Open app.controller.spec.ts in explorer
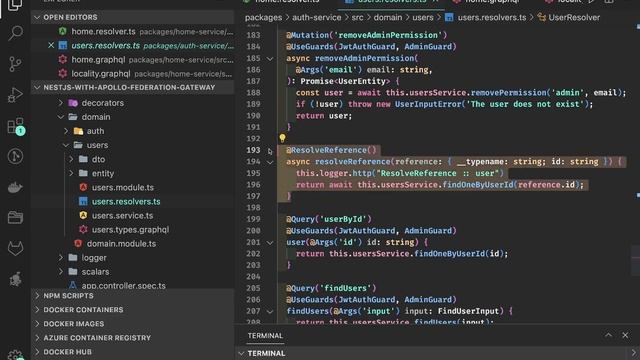This screenshot has width=640, height=360. click(123, 285)
